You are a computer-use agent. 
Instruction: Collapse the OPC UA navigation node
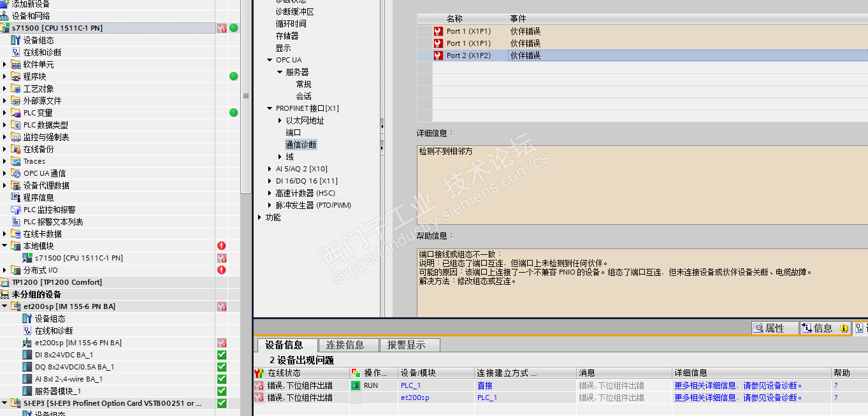pos(270,60)
